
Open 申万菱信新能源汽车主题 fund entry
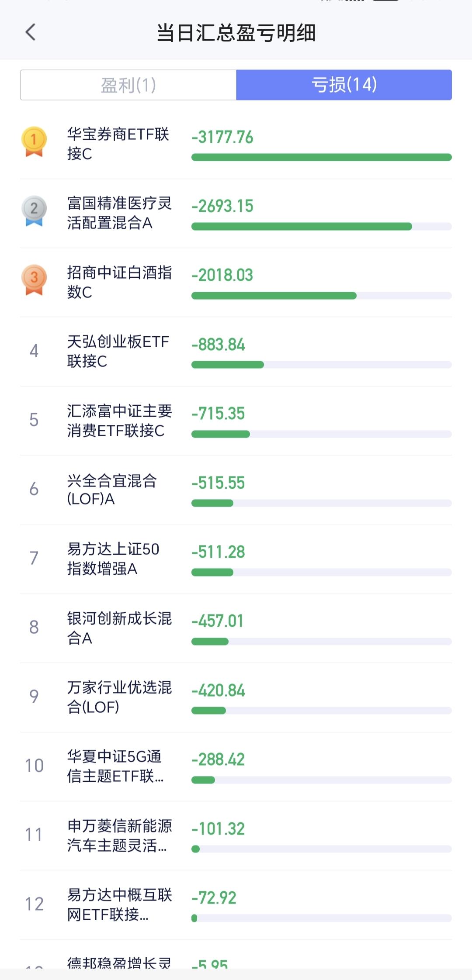click(x=119, y=835)
